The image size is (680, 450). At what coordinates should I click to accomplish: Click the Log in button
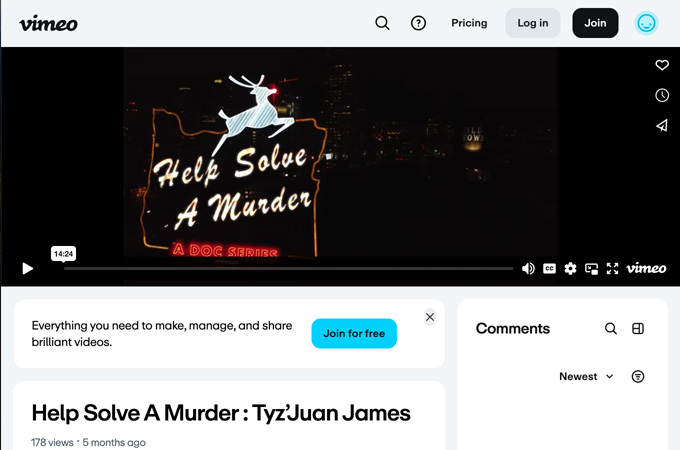533,23
